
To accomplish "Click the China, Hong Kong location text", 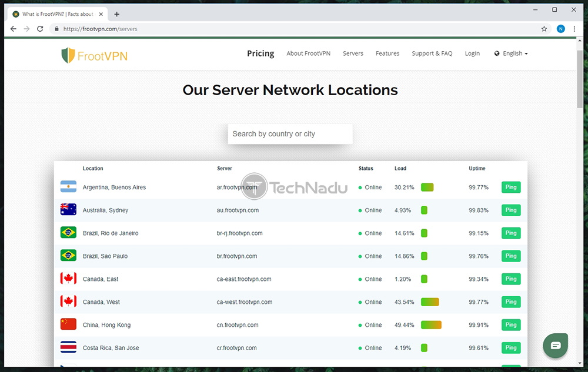I will tap(106, 325).
